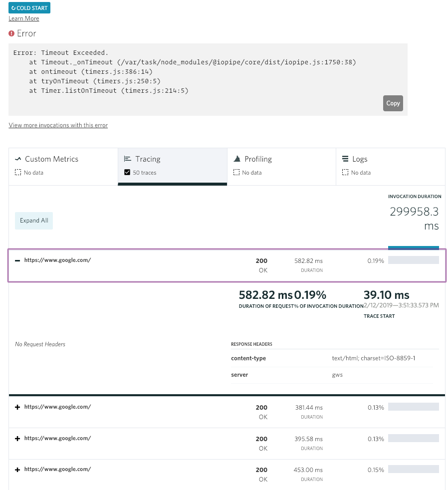The width and height of the screenshot is (448, 490).
Task: Click the red error alert icon
Action: 11,33
